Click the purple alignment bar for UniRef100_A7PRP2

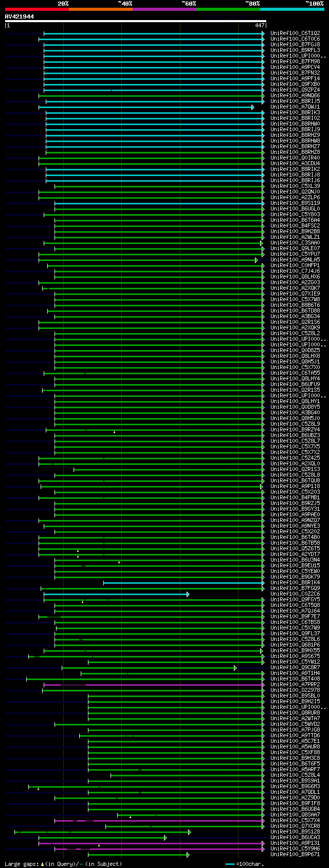(154, 685)
